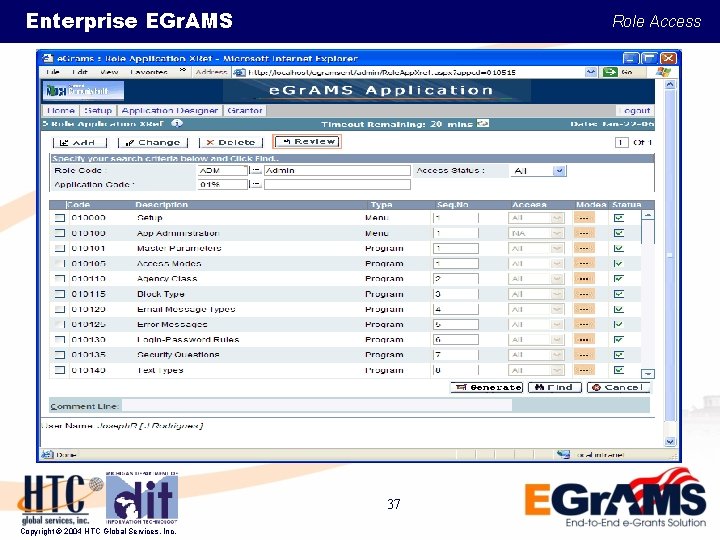The image size is (720, 540).
Task: Click the Review button
Action: tap(307, 141)
